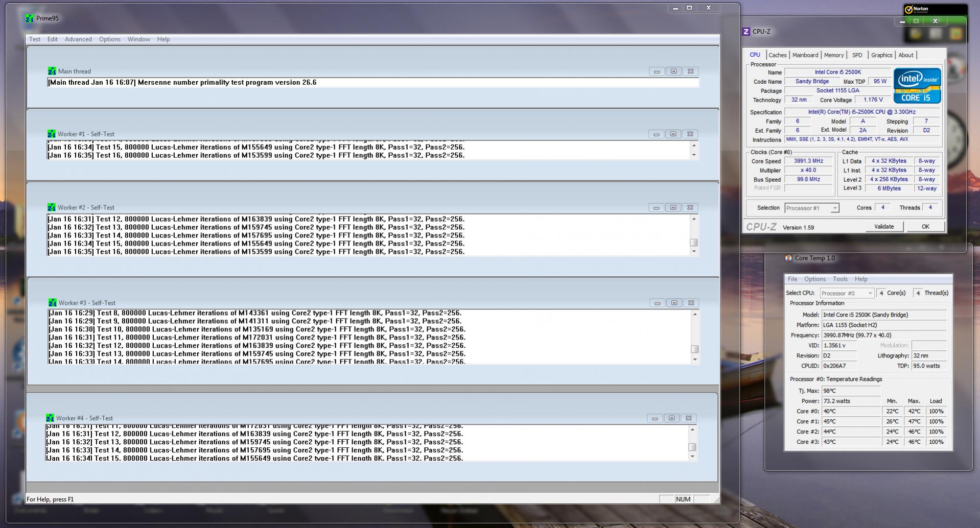This screenshot has width=980, height=528.
Task: Switch to the Memory tab in CPU-Z
Action: (x=834, y=55)
